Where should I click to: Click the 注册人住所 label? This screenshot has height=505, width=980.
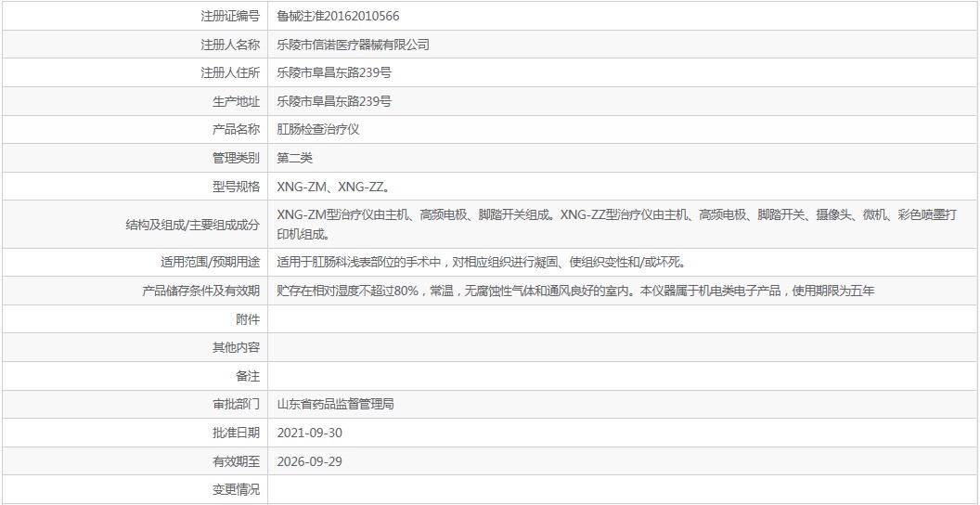pyautogui.click(x=230, y=72)
